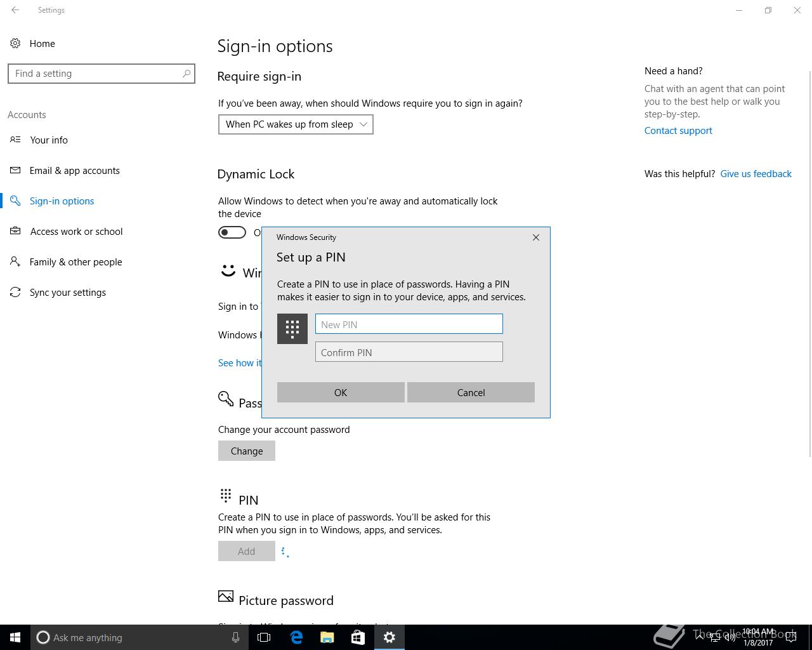Screen dimensions: 812x650
Task: Open the Windows Start menu
Action: click(x=15, y=637)
